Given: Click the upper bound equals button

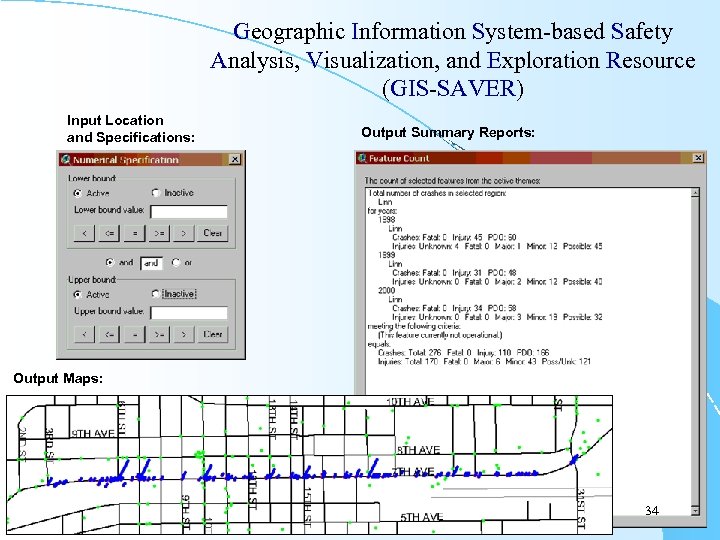Looking at the screenshot, I should (135, 334).
